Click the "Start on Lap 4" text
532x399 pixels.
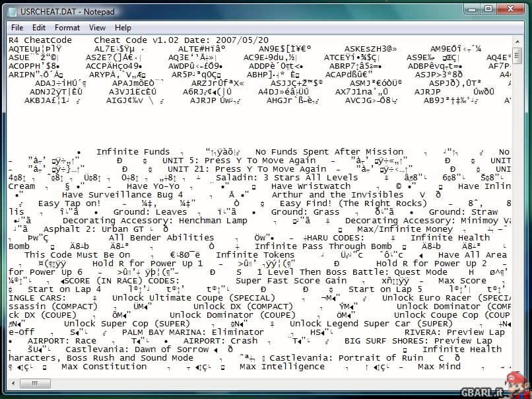click(x=64, y=289)
